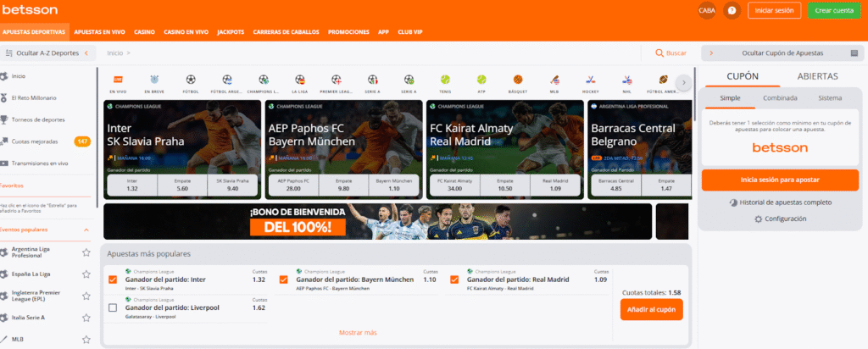The height and width of the screenshot is (349, 868).
Task: Collapse the Ocultar Cupón de Apuestas panel
Action: pos(782,53)
